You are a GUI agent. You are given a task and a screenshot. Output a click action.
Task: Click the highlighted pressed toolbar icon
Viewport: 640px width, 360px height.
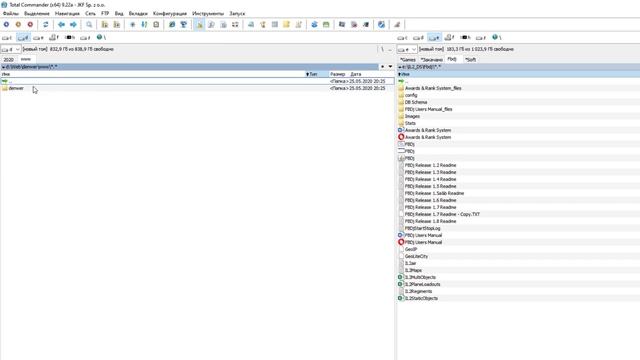[199, 24]
